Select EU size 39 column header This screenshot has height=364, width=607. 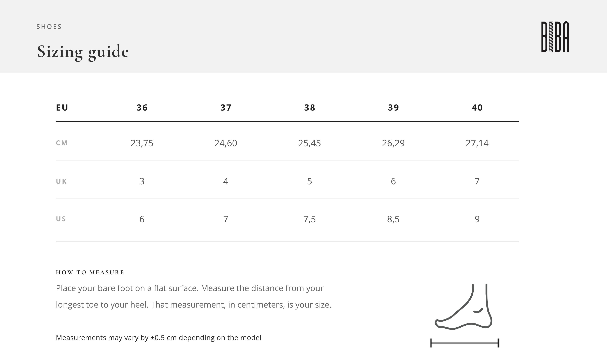[393, 108]
